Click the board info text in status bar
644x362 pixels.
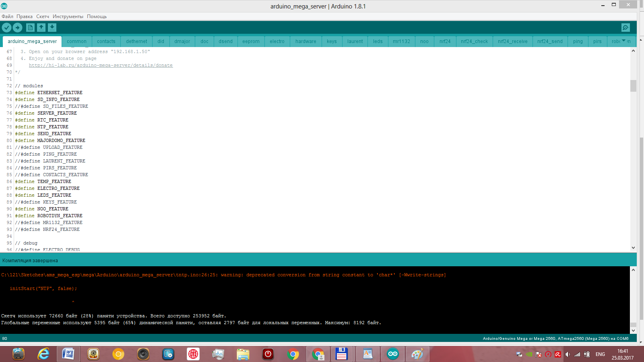coord(555,339)
